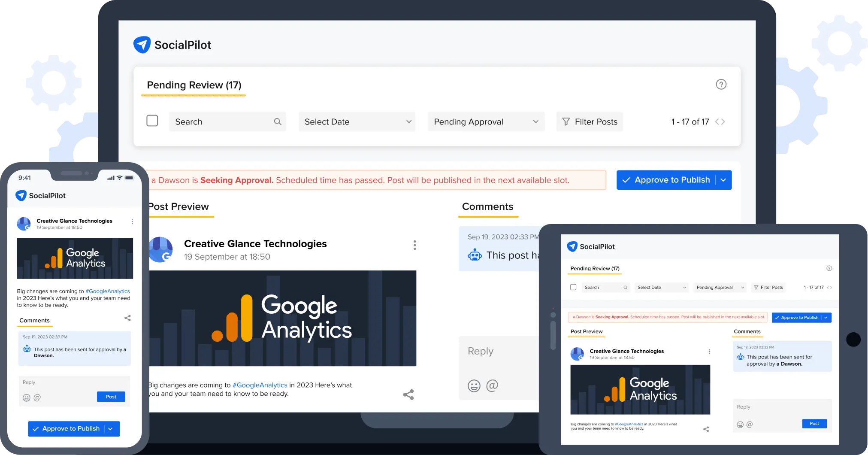Click the share icon below the post preview
The width and height of the screenshot is (868, 455).
(408, 394)
